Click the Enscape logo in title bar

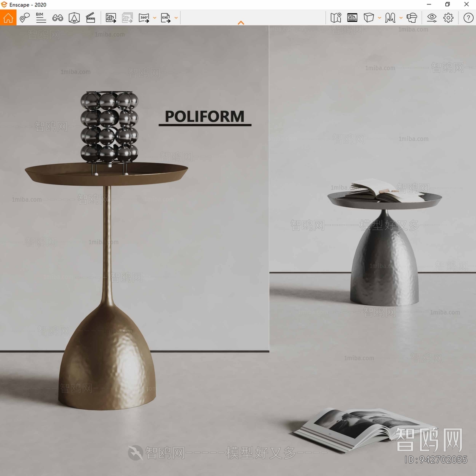(4, 4)
